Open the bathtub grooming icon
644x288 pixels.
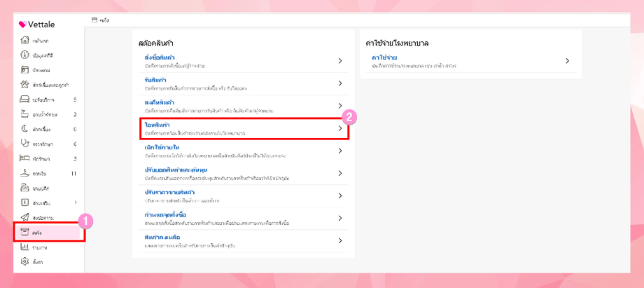point(24,114)
